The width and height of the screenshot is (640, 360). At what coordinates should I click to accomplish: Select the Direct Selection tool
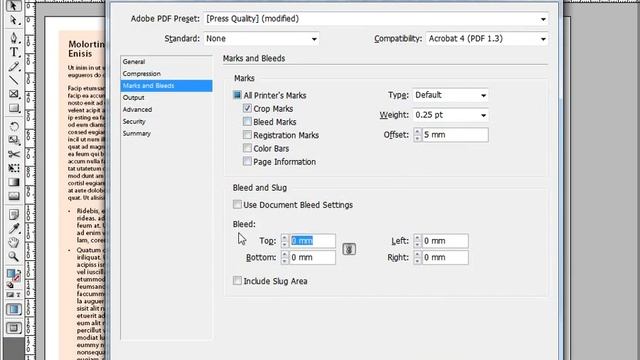[13, 20]
